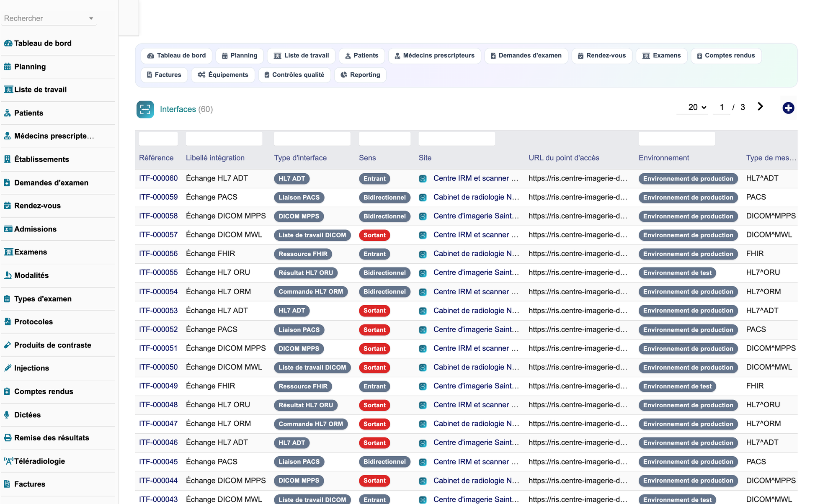Click the Libellé intégration filter field
This screenshot has width=815, height=504.
click(x=224, y=139)
